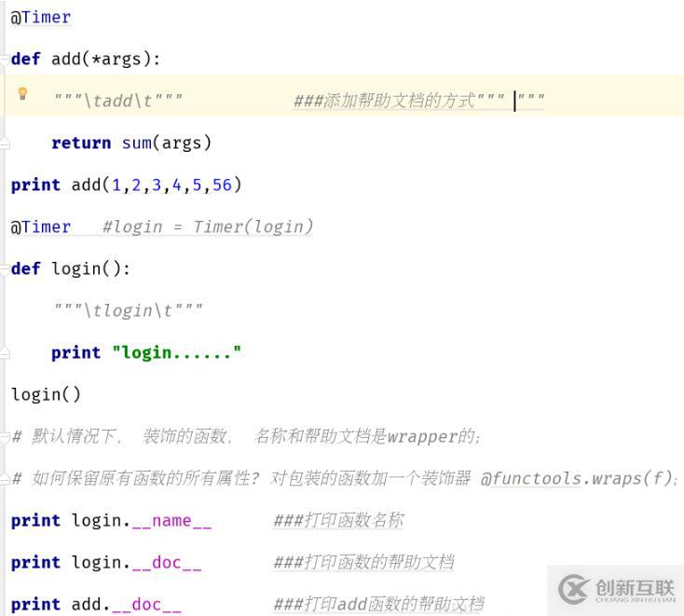Click the '#login = Timer(login)' comment
Viewport: 684px width, 616px height.
(x=207, y=226)
